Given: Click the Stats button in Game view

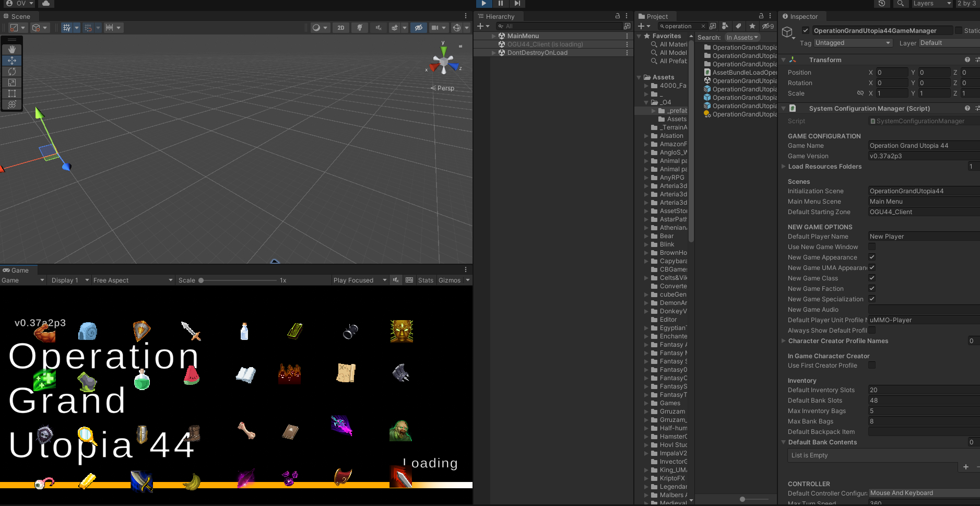Looking at the screenshot, I should [x=426, y=280].
